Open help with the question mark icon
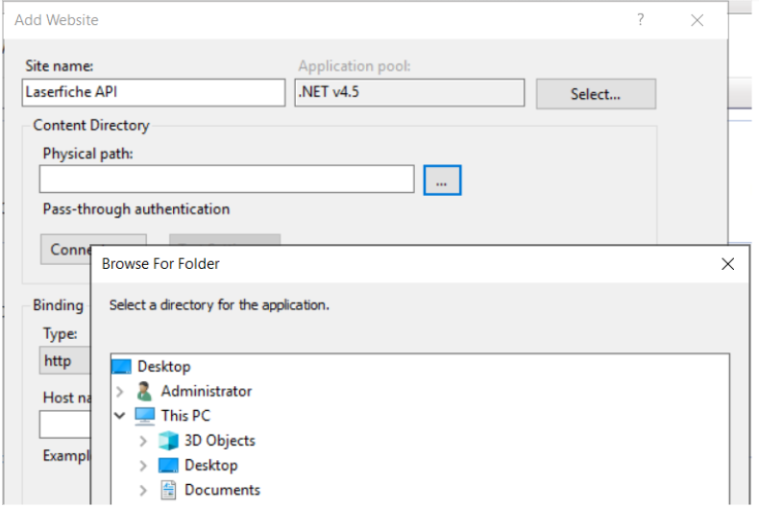This screenshot has height=532, width=759. [641, 19]
